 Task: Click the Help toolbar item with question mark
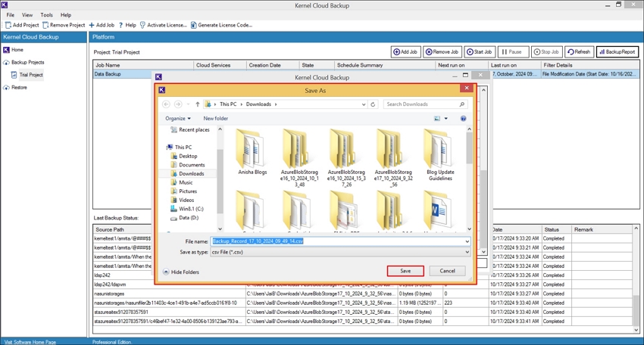tap(127, 25)
